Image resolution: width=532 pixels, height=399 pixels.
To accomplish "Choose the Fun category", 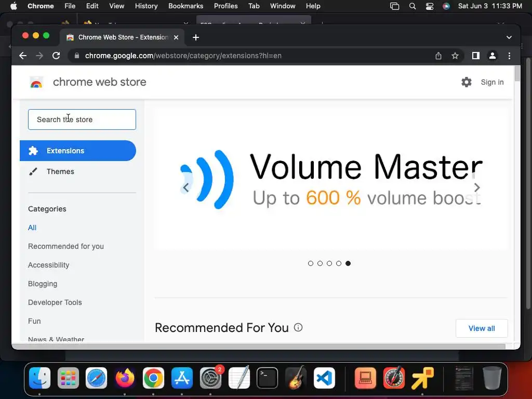I will tap(34, 321).
